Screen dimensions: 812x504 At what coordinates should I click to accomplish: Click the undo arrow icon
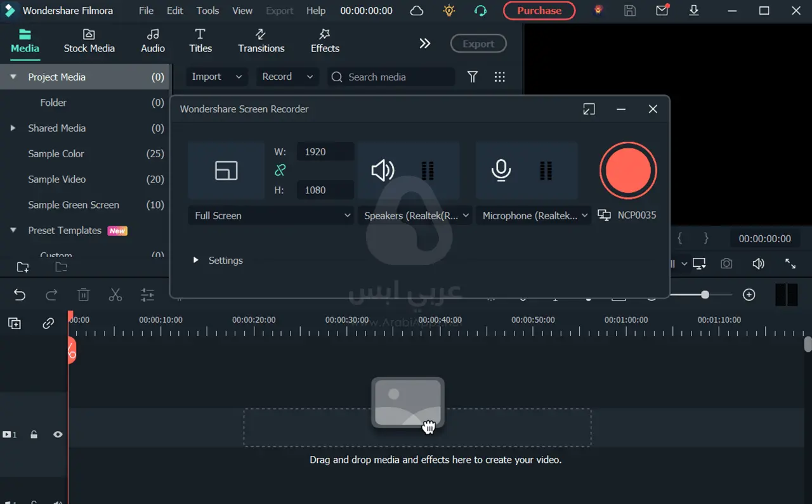pyautogui.click(x=20, y=295)
